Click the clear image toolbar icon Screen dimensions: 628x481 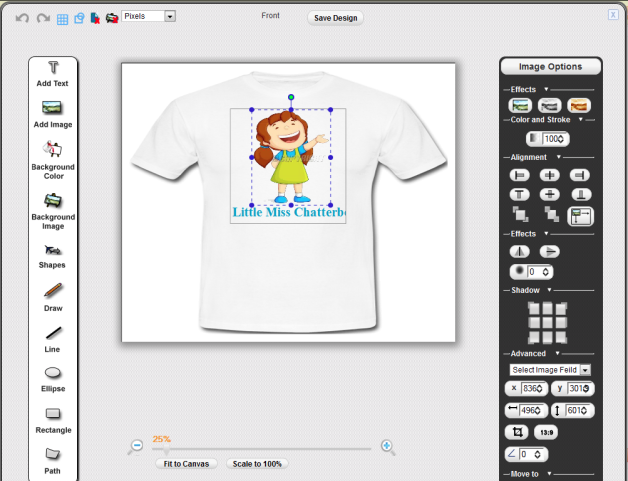[112, 18]
